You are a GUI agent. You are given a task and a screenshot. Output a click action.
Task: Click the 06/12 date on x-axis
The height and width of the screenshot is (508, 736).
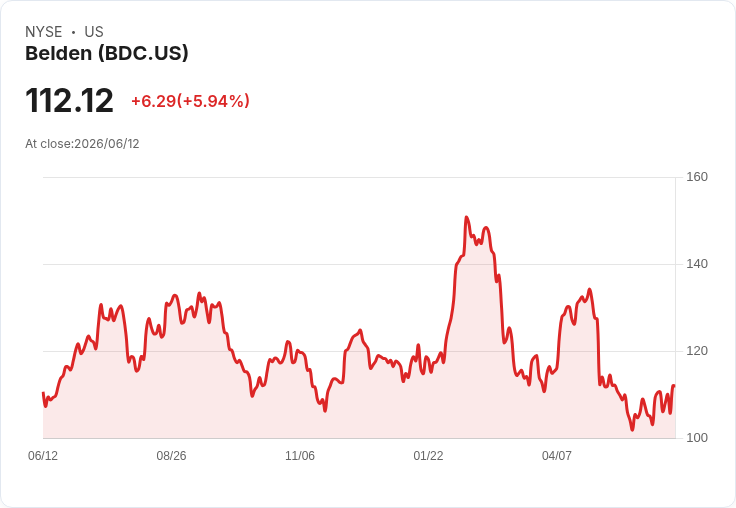43,455
